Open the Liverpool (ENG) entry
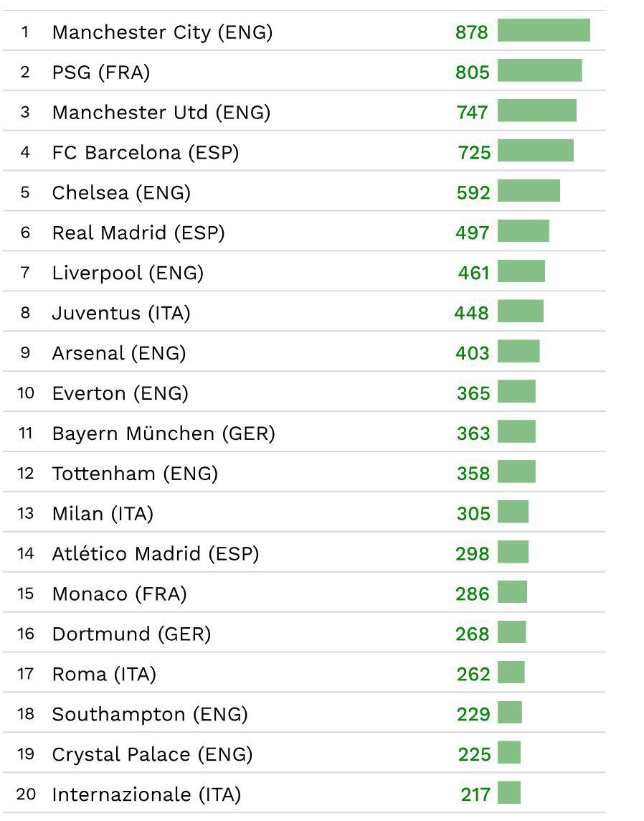 [x=128, y=273]
